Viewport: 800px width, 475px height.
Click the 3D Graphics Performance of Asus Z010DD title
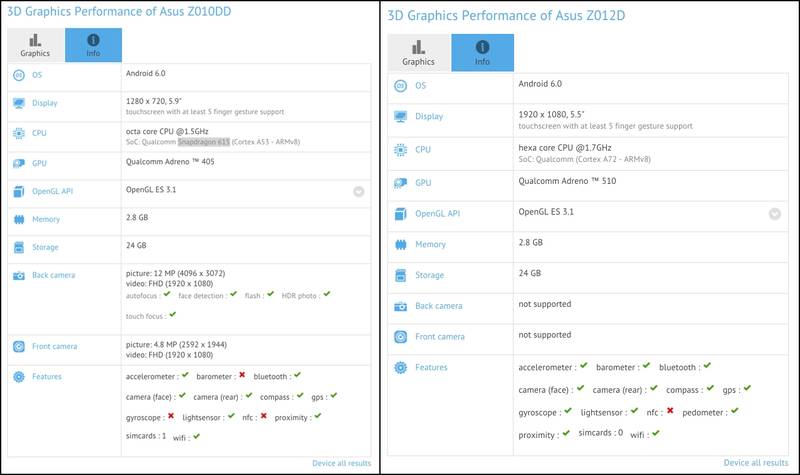pos(119,11)
